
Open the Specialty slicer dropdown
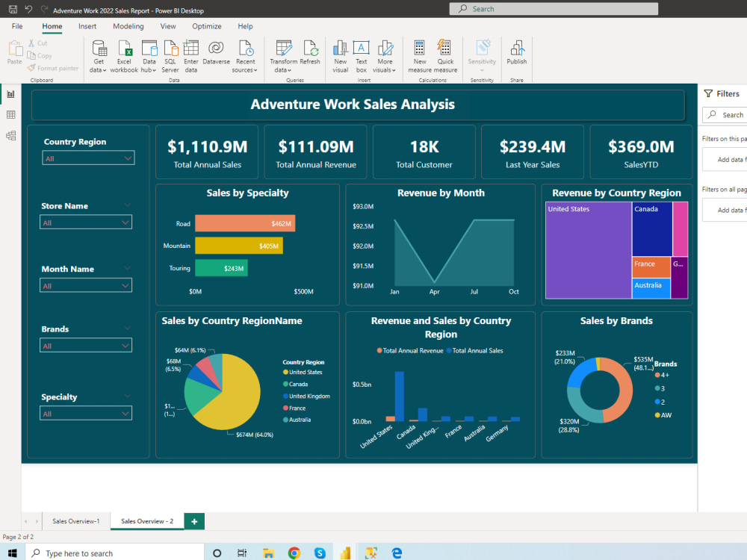tap(86, 414)
